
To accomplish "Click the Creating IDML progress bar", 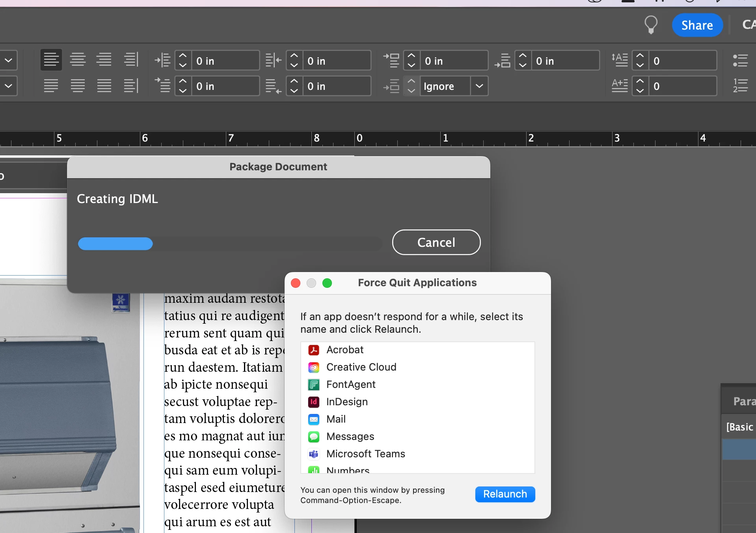I will (230, 244).
